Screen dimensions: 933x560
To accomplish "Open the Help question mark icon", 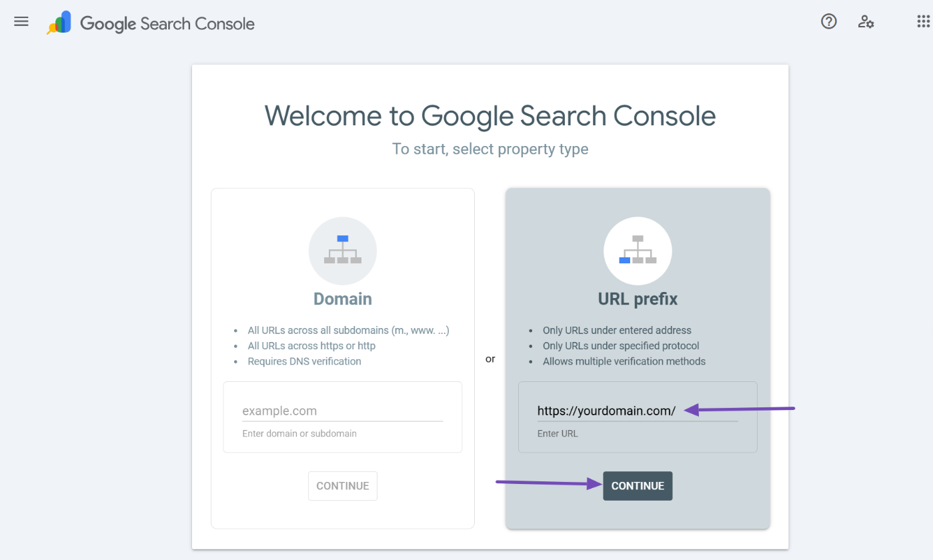I will click(x=828, y=21).
